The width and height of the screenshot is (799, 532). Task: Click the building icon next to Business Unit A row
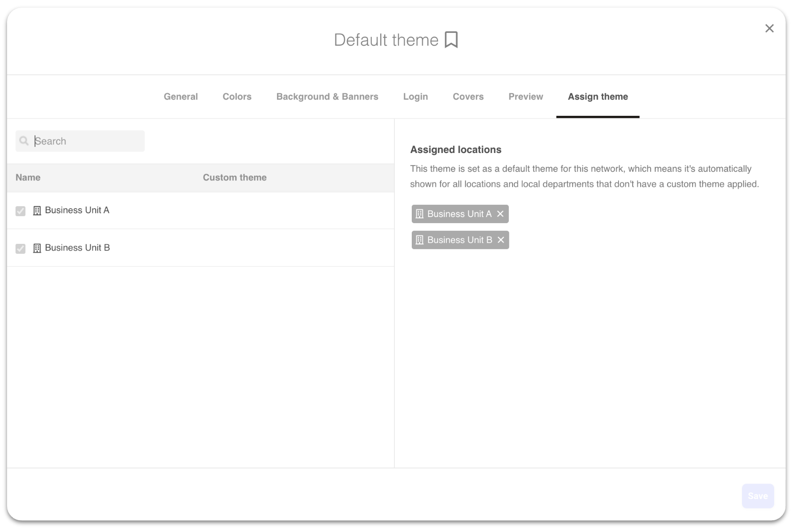point(37,210)
